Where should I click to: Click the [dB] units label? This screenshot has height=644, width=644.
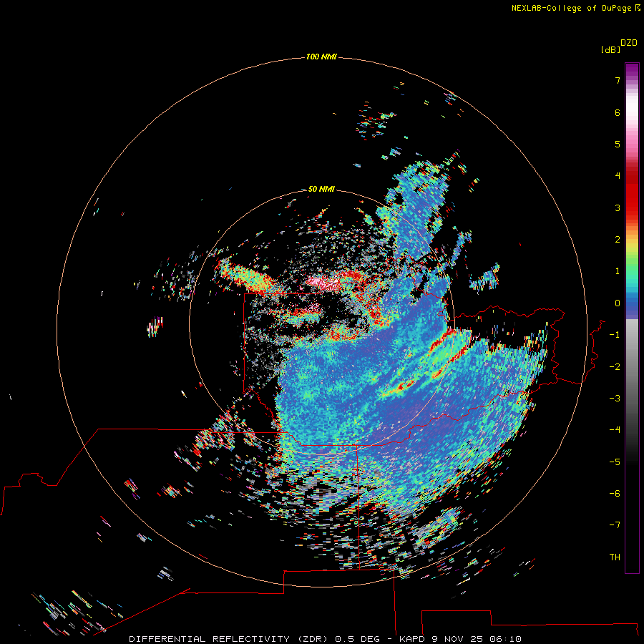(x=611, y=49)
